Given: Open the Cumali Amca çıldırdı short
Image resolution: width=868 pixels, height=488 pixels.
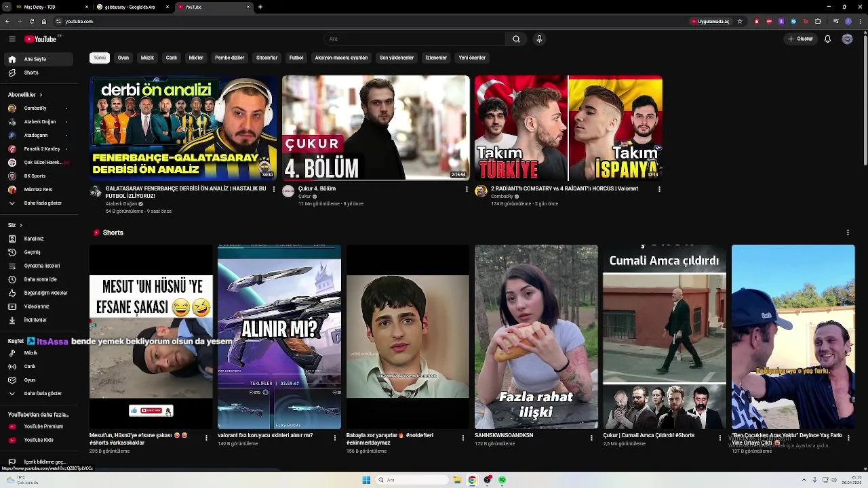Looking at the screenshot, I should point(665,337).
